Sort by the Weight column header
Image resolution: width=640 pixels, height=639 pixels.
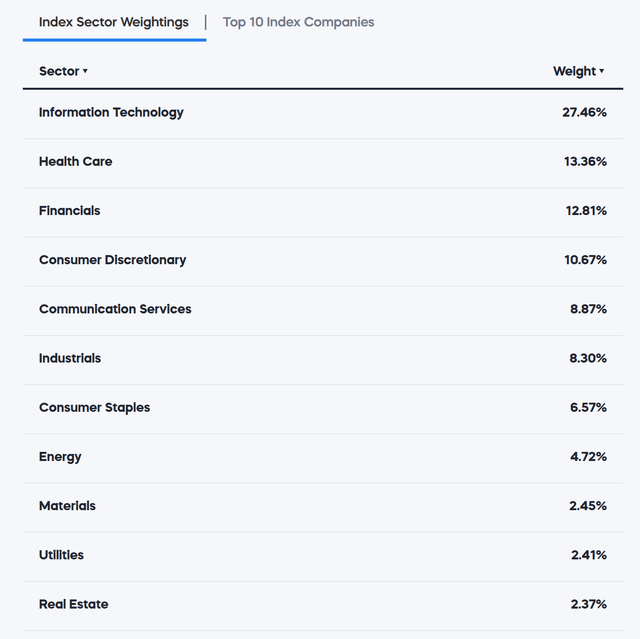574,71
